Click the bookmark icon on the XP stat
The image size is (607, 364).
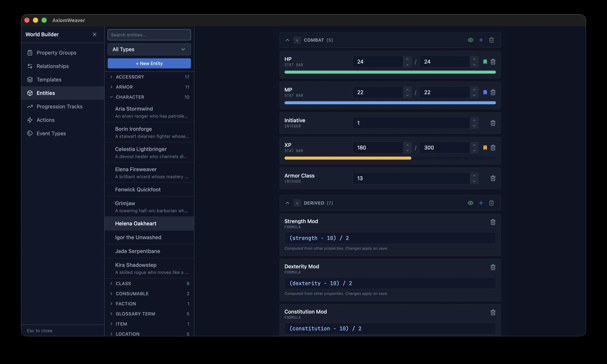pyautogui.click(x=485, y=148)
